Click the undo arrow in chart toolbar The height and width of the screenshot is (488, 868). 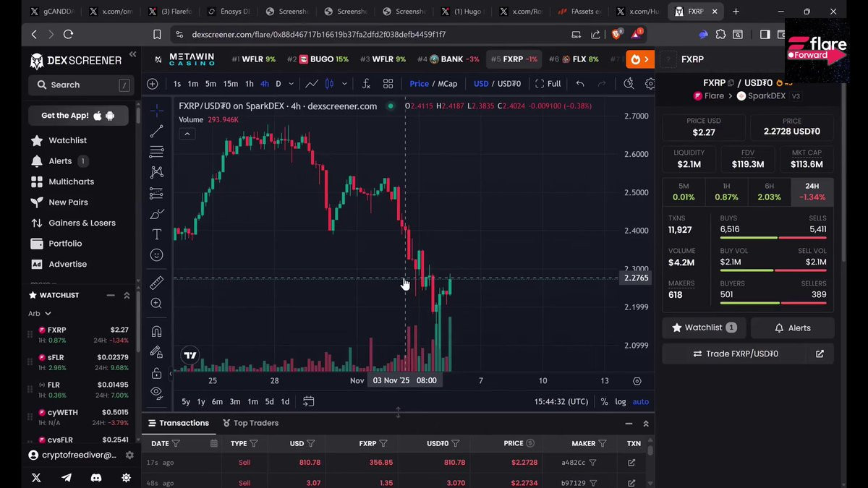580,84
